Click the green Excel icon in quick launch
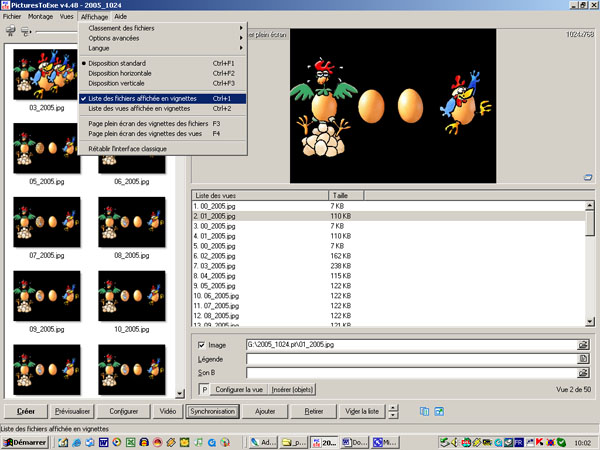This screenshot has width=600, height=450. coord(130,442)
